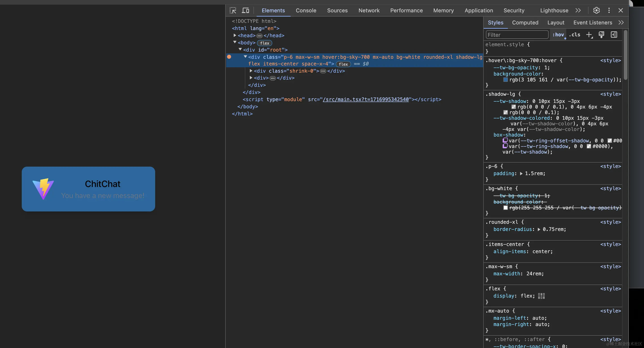Image resolution: width=644 pixels, height=348 pixels.
Task: Toggle the flex badge on body element
Action: [x=264, y=43]
